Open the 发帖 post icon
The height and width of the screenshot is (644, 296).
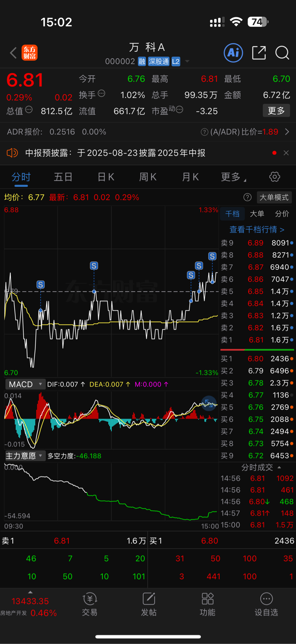coord(149,605)
